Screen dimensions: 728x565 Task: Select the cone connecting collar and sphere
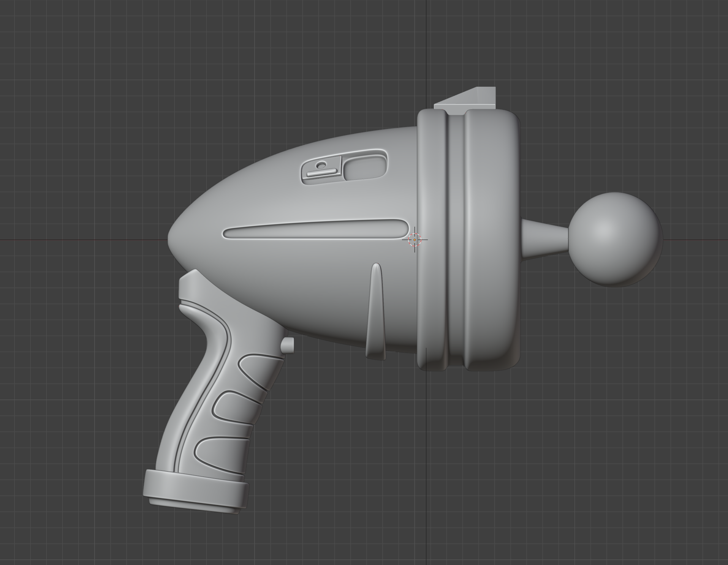pyautogui.click(x=545, y=239)
